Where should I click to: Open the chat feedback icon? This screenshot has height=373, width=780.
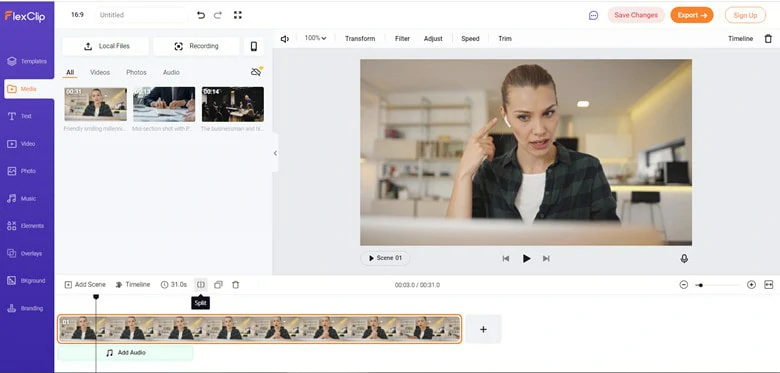click(x=593, y=15)
